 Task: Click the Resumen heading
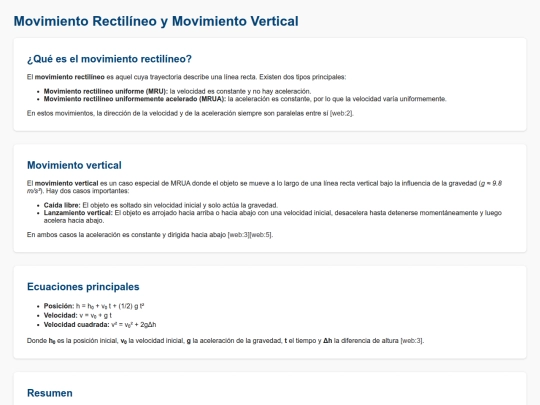pyautogui.click(x=50, y=393)
